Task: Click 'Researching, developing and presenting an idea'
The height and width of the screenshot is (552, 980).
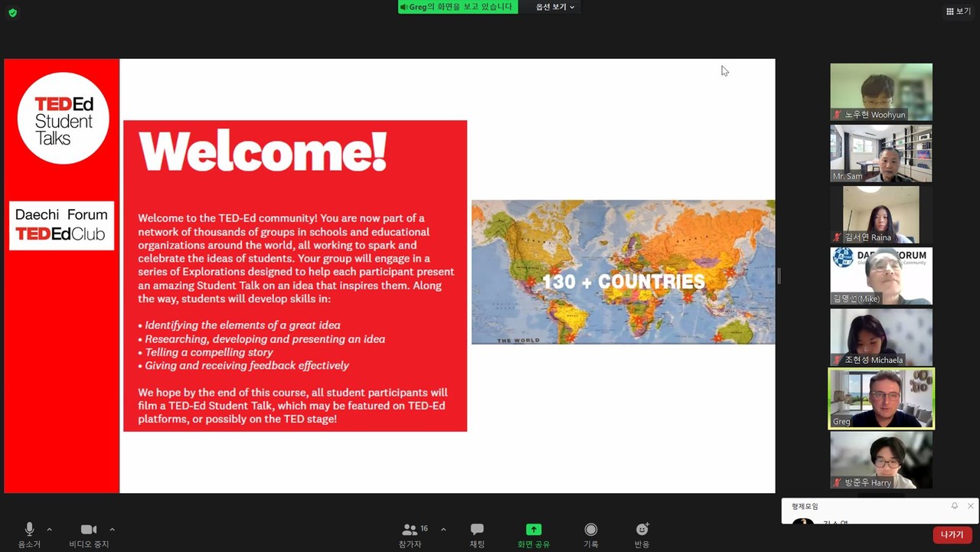Action: point(261,338)
